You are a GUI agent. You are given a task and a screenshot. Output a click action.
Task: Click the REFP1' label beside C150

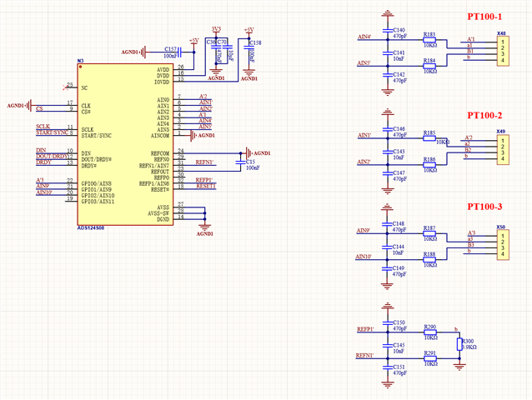click(x=365, y=329)
